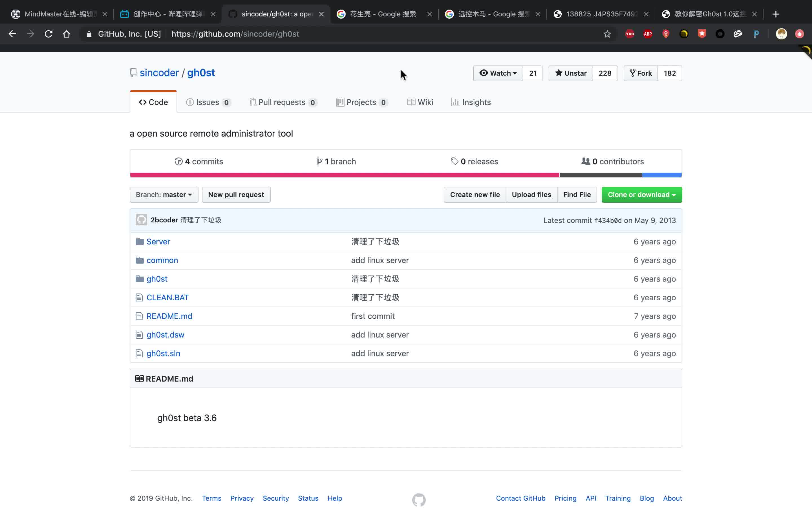Open the Chrome profile avatar

(x=782, y=34)
